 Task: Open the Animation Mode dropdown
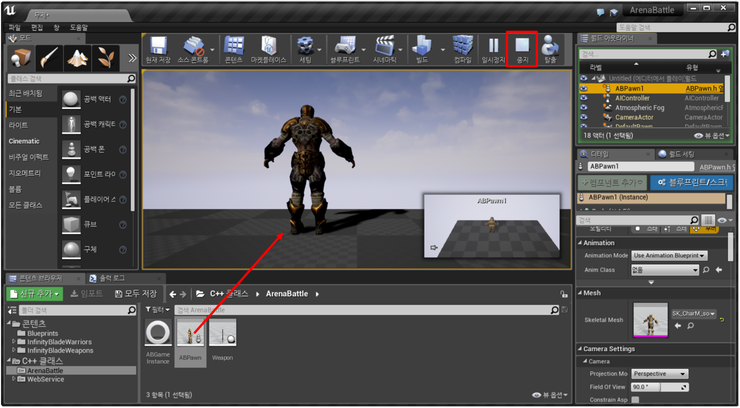tap(669, 256)
